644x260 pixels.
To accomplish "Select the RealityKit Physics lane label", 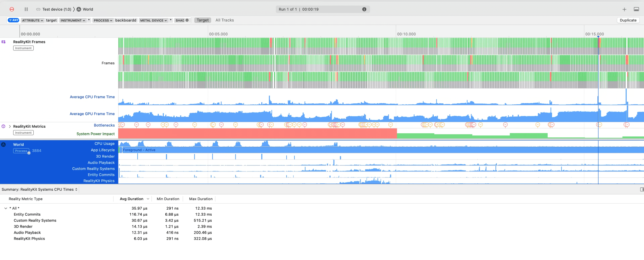I will (99, 181).
